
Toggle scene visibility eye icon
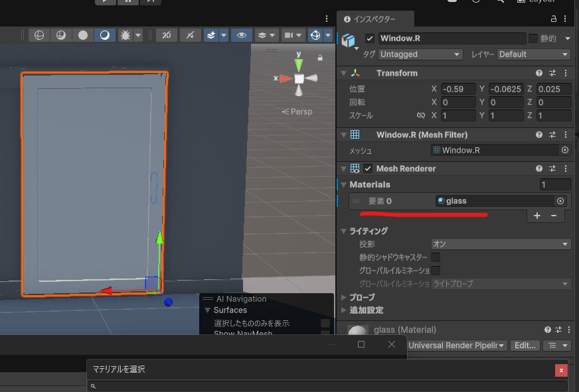click(242, 35)
